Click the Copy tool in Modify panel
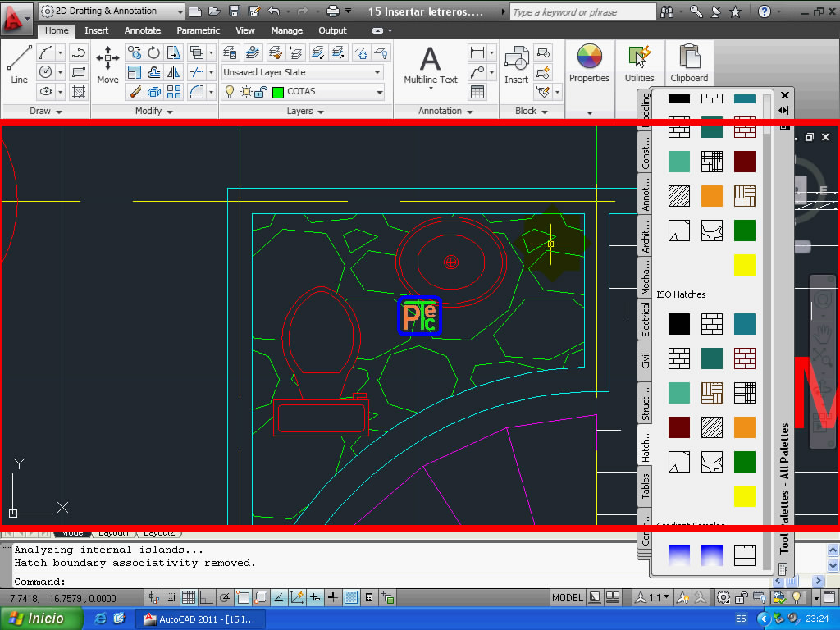 (x=135, y=52)
